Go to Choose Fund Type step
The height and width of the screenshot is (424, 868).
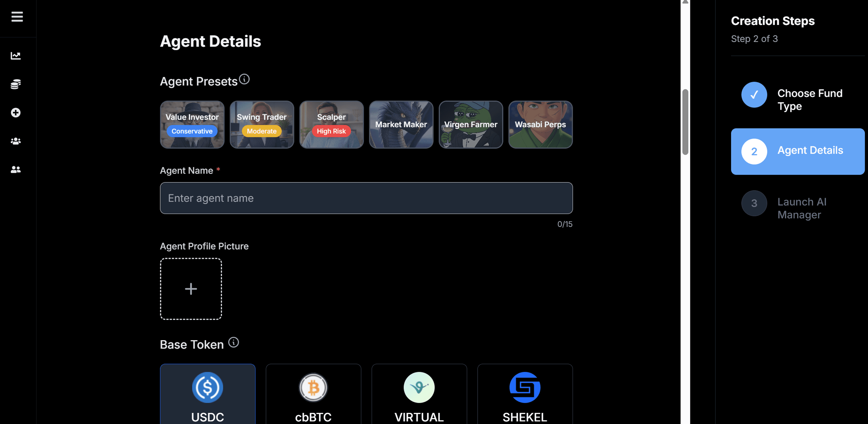point(797,100)
